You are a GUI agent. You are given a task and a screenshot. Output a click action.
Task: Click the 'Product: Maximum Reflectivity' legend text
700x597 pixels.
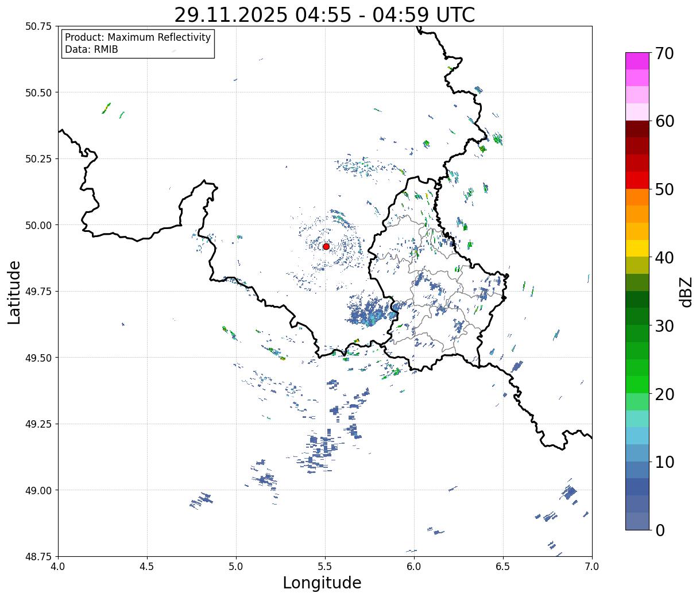point(138,37)
